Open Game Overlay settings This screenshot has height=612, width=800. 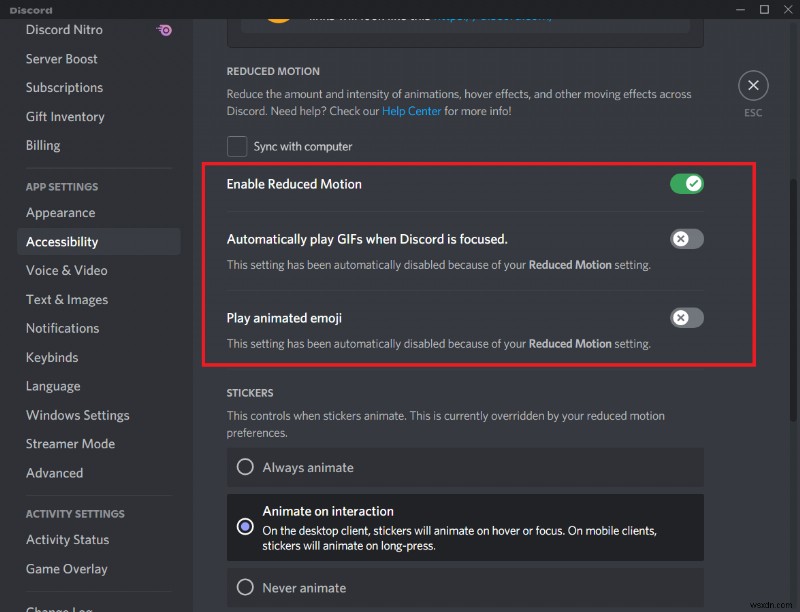coord(66,568)
